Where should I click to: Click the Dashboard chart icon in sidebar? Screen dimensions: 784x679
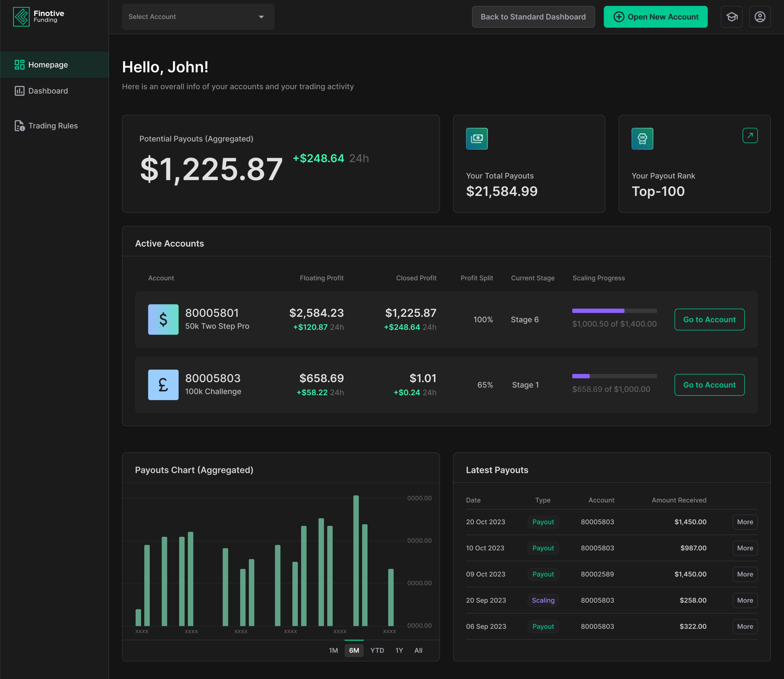click(19, 91)
